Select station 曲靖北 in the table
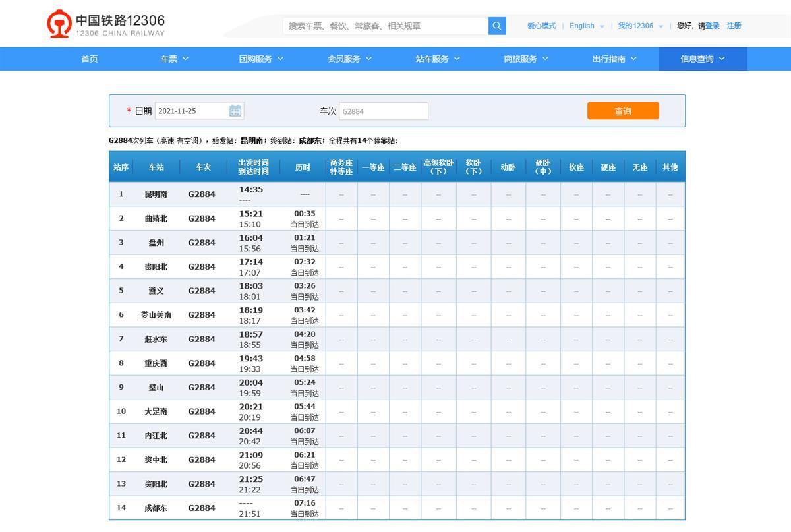 (156, 219)
